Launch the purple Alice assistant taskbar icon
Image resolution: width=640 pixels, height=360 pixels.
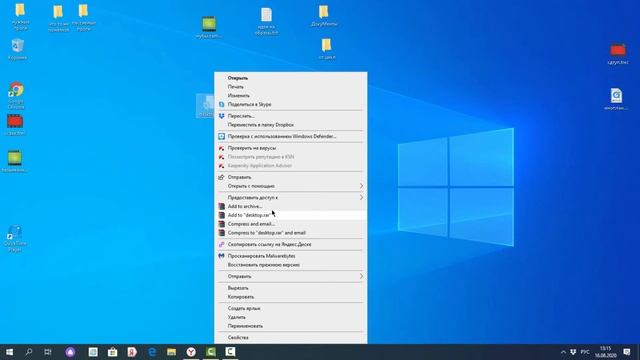pos(70,352)
